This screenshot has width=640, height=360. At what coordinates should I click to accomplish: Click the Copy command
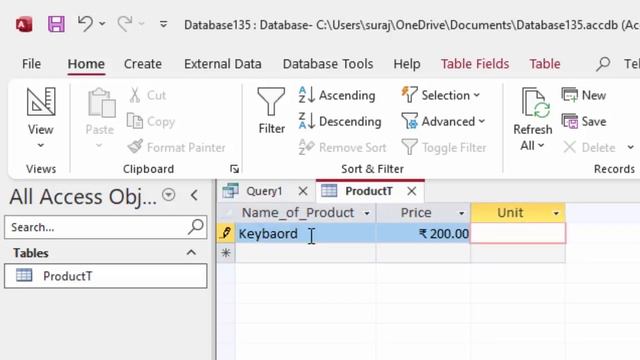point(151,121)
